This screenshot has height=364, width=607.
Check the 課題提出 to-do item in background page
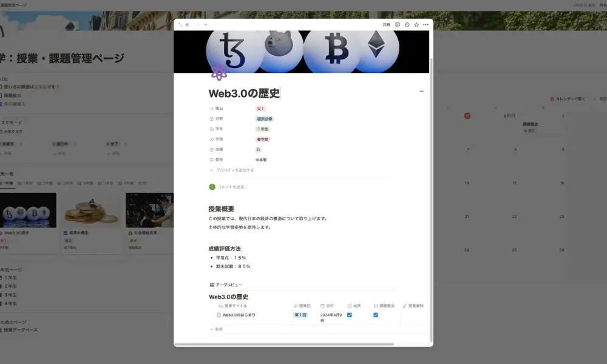click(1, 95)
